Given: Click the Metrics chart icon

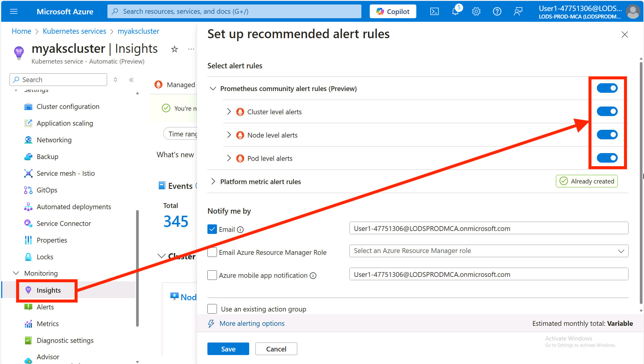Looking at the screenshot, I should pos(28,324).
